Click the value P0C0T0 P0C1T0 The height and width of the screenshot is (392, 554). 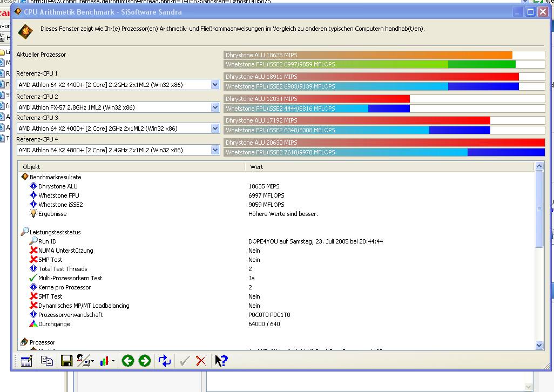click(269, 315)
